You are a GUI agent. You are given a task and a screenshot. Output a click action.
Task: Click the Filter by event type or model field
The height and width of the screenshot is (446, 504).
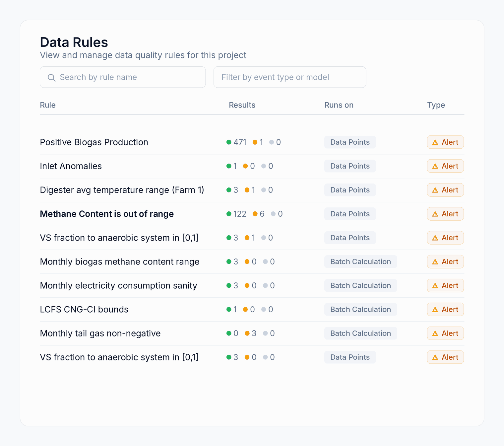pyautogui.click(x=290, y=77)
